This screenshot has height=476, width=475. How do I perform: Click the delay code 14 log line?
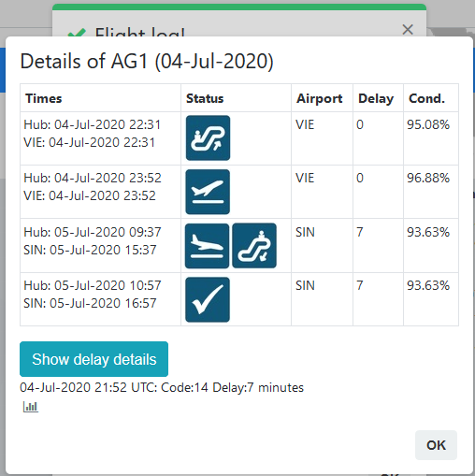click(x=162, y=387)
